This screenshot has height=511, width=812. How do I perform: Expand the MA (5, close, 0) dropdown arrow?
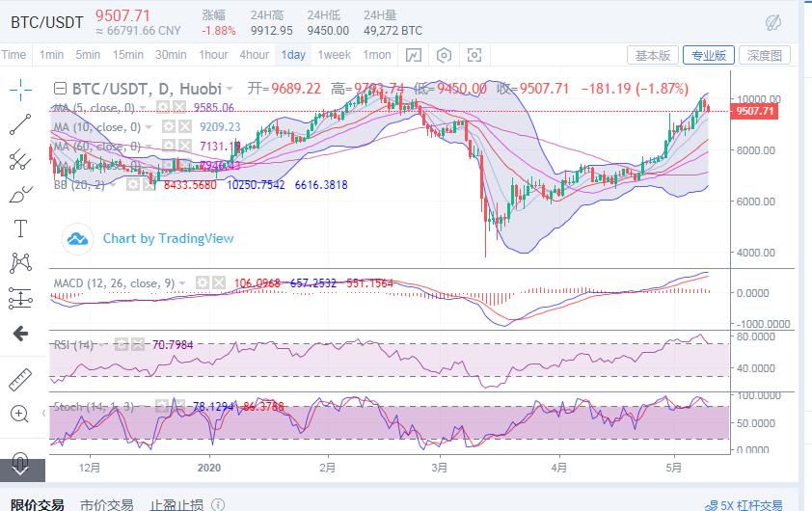(x=145, y=108)
